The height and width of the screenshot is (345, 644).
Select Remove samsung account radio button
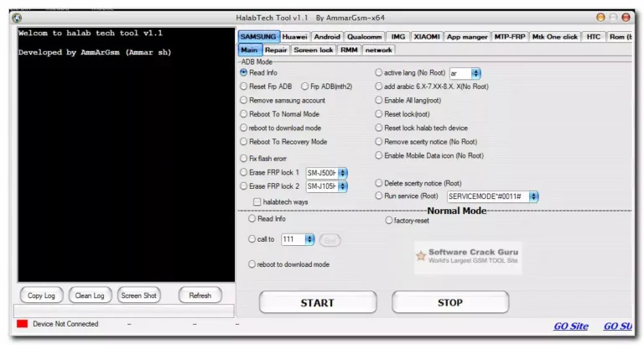[x=244, y=100]
